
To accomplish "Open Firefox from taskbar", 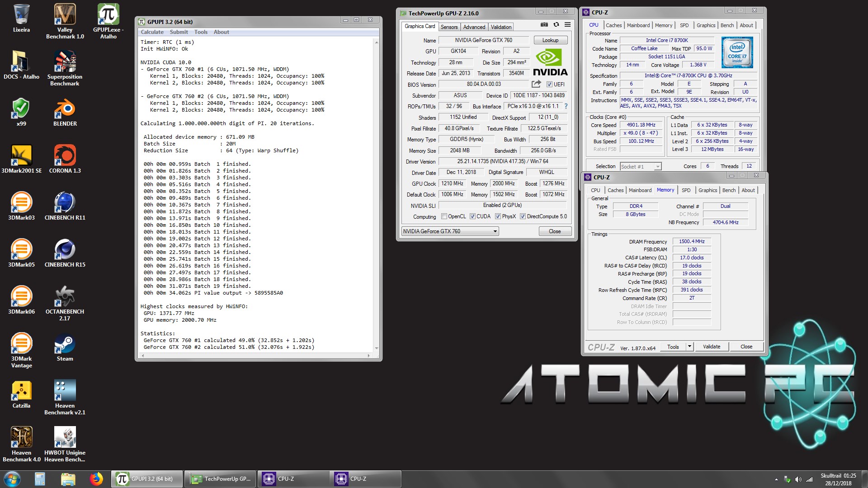I will tap(96, 479).
